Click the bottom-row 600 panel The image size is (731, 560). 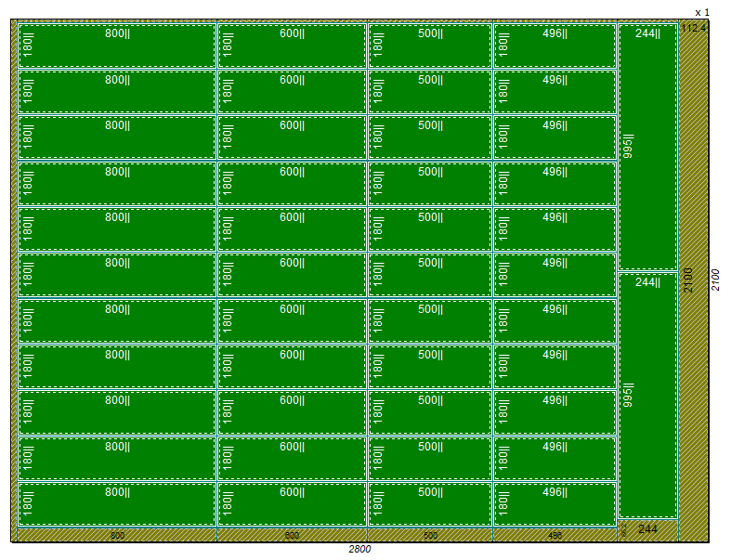click(x=292, y=504)
